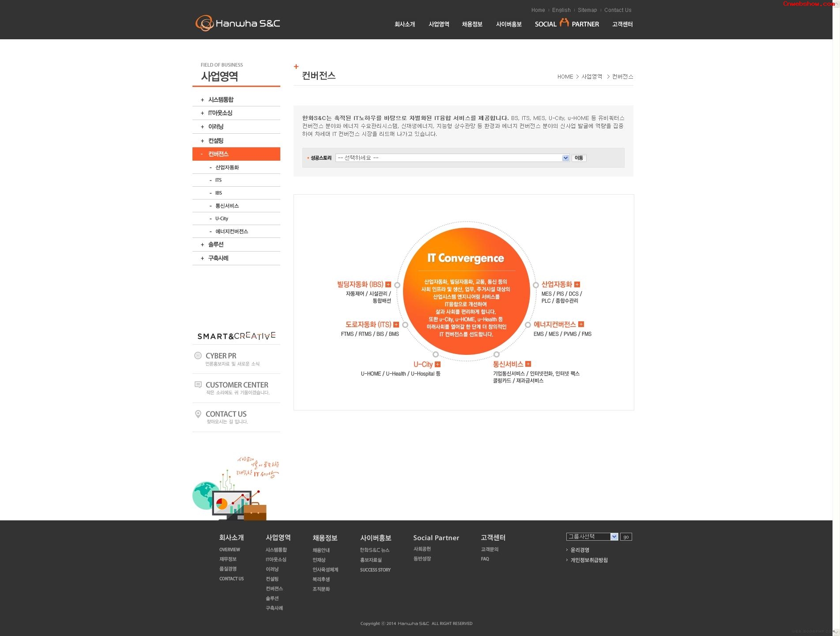Image resolution: width=840 pixels, height=636 pixels.
Task: Open 채용정보 in top navigation
Action: coord(472,24)
